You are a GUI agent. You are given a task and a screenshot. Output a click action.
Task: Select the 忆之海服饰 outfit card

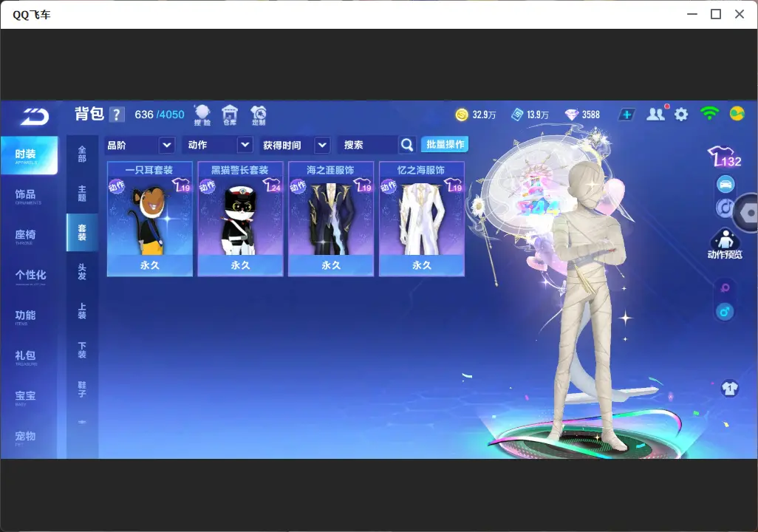[x=422, y=219]
